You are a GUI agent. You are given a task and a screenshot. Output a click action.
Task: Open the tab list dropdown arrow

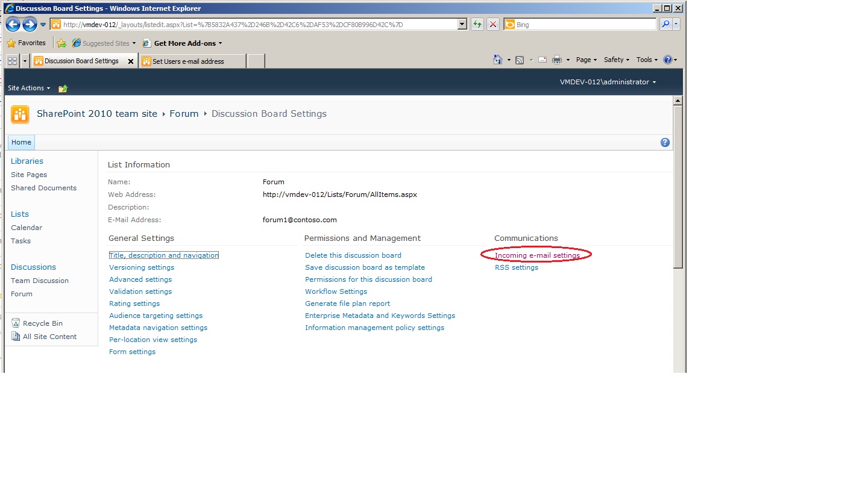pyautogui.click(x=25, y=61)
